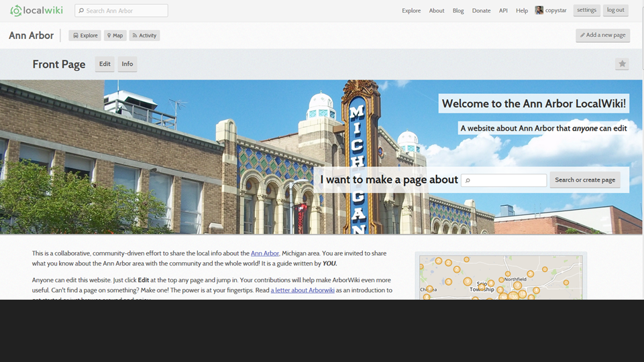Image resolution: width=644 pixels, height=362 pixels.
Task: Go to the Blog page
Action: coord(458,11)
